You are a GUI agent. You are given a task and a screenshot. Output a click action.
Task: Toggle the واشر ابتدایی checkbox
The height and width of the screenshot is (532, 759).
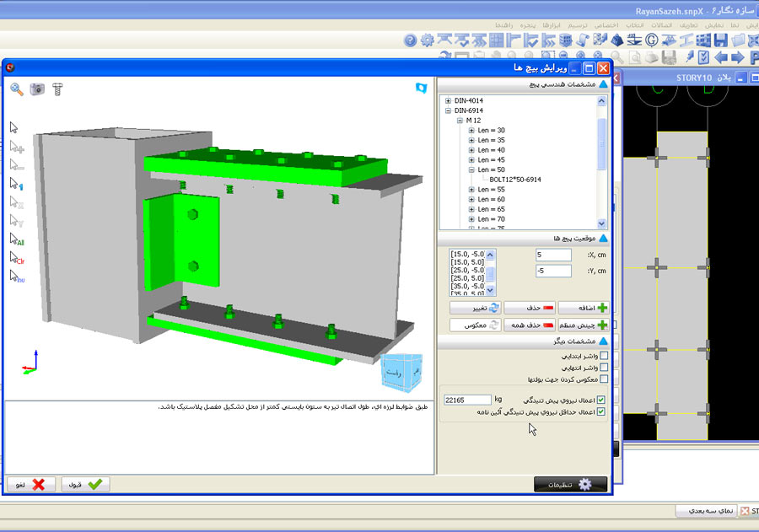click(603, 357)
